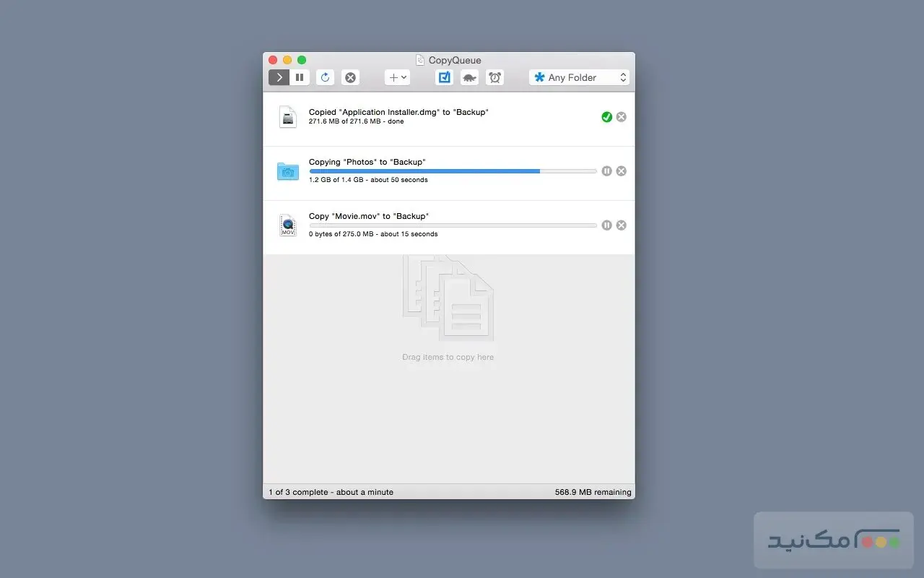Screen dimensions: 924x578
Task: Click the Any Folder stepper arrows
Action: point(623,77)
